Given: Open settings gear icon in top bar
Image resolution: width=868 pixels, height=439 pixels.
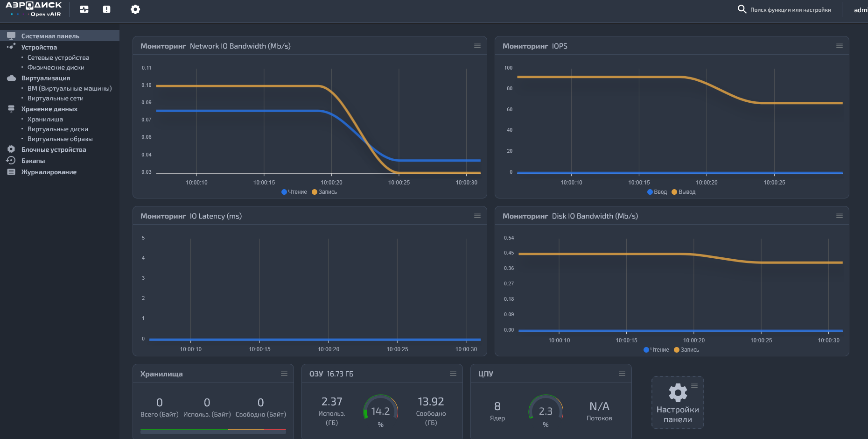Looking at the screenshot, I should pos(135,9).
